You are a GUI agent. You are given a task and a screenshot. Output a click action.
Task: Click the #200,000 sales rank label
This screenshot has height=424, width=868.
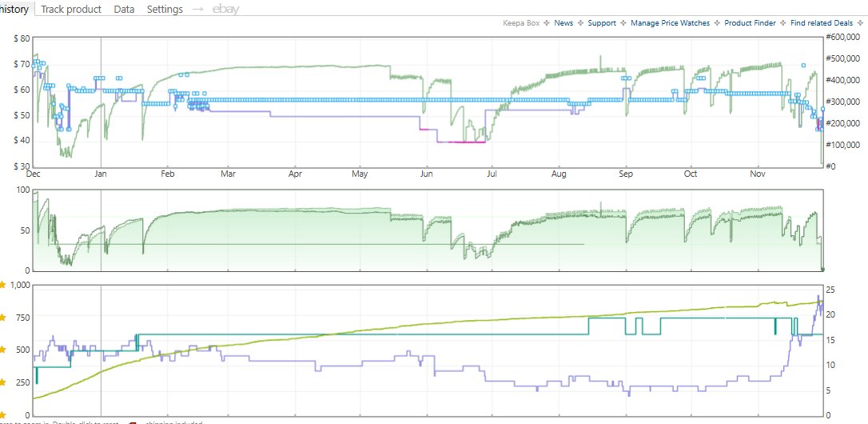[843, 123]
